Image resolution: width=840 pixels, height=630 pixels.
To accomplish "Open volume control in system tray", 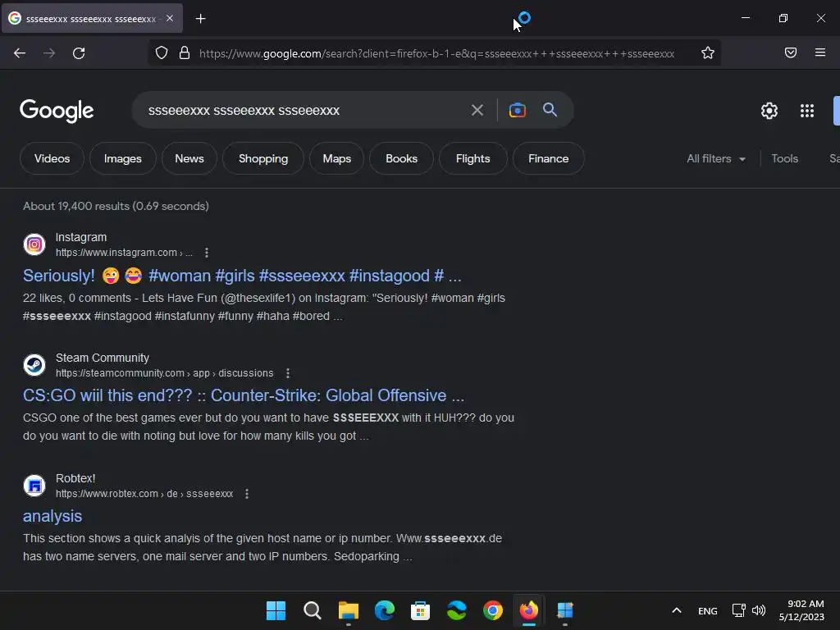I will [x=759, y=610].
